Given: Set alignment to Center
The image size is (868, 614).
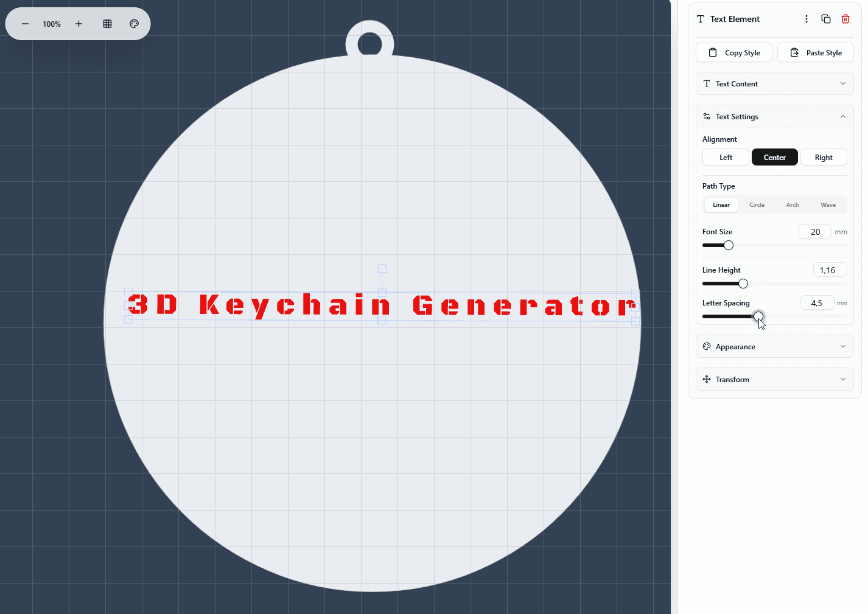Looking at the screenshot, I should (x=775, y=158).
